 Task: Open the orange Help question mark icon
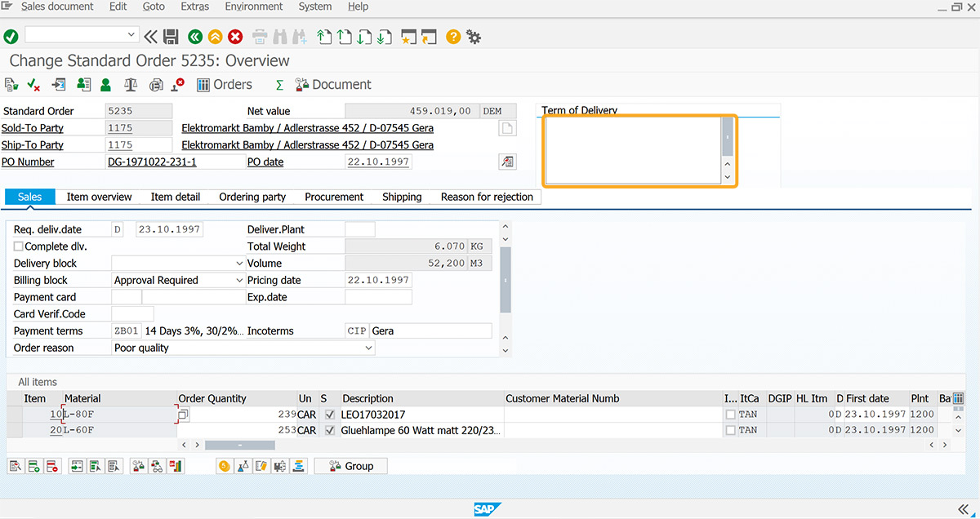tap(453, 37)
